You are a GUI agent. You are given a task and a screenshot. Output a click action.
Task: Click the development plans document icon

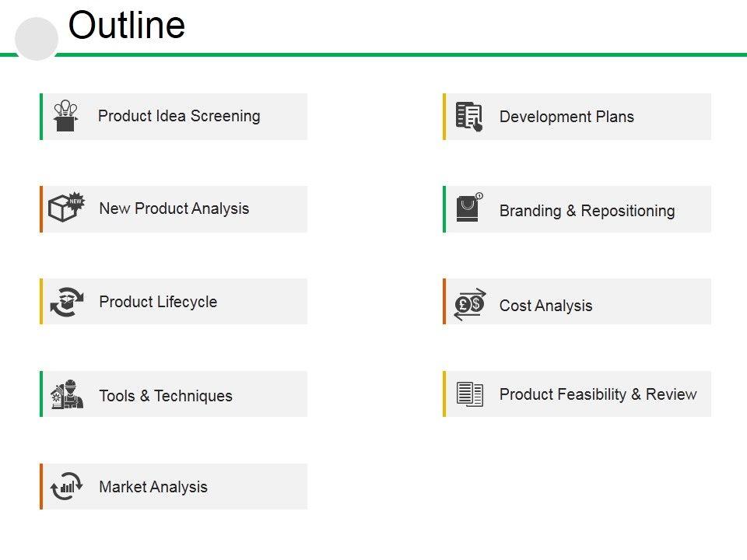[x=469, y=117]
